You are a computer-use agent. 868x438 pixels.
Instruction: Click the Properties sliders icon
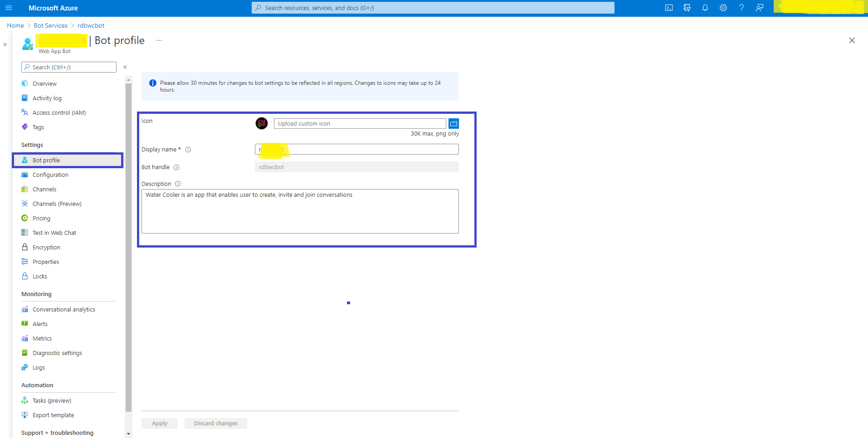click(x=25, y=262)
